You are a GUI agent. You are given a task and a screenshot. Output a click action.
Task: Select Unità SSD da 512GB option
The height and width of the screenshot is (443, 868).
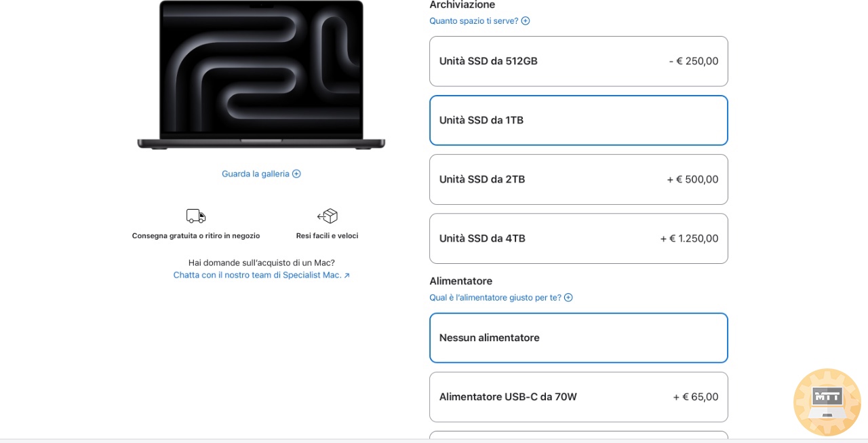578,61
